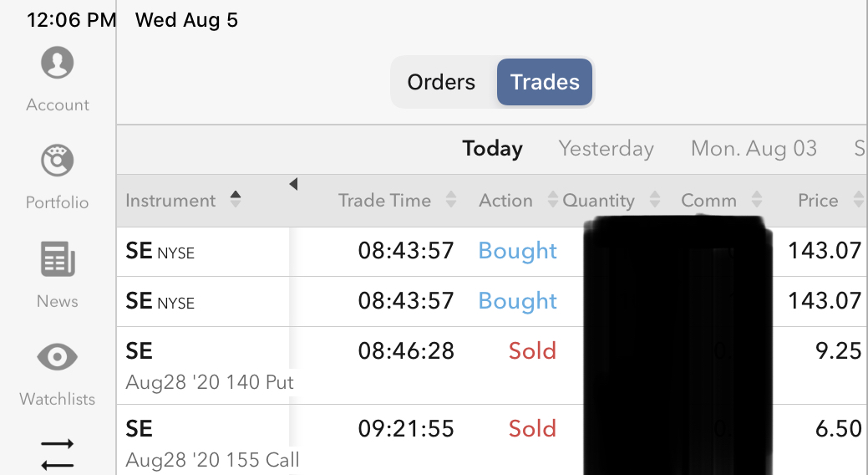View trades for Mon. Aug 03
The width and height of the screenshot is (868, 475).
(x=754, y=149)
